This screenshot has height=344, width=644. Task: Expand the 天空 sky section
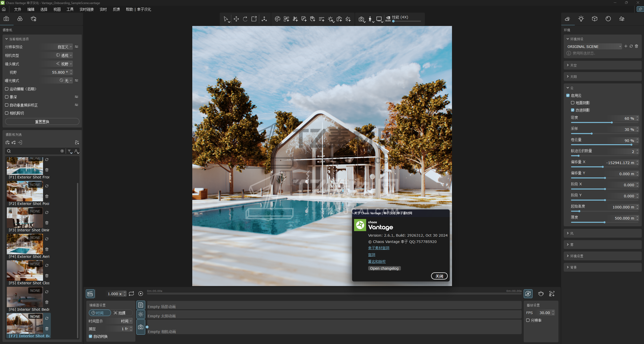pos(573,65)
